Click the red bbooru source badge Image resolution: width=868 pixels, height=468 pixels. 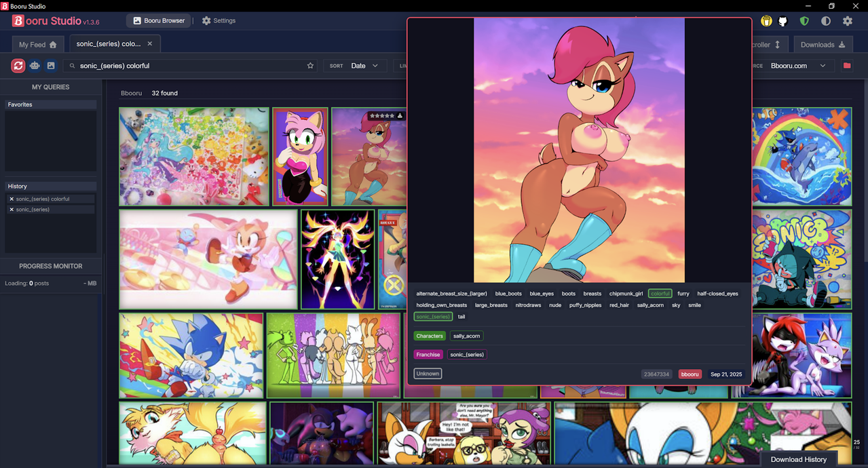coord(690,374)
